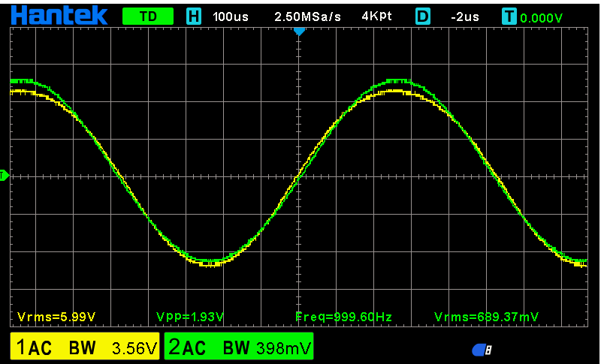Click the 2.50MSa/s sample rate readout

pos(307,17)
